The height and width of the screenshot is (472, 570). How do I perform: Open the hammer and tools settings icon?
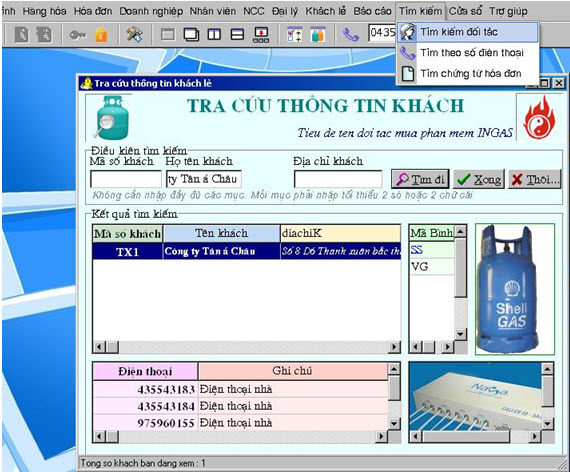(x=134, y=35)
